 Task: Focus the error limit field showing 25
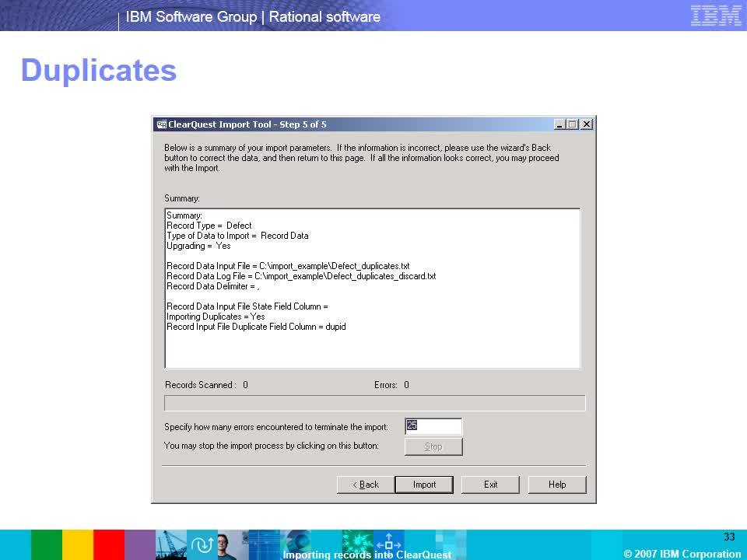coord(433,426)
